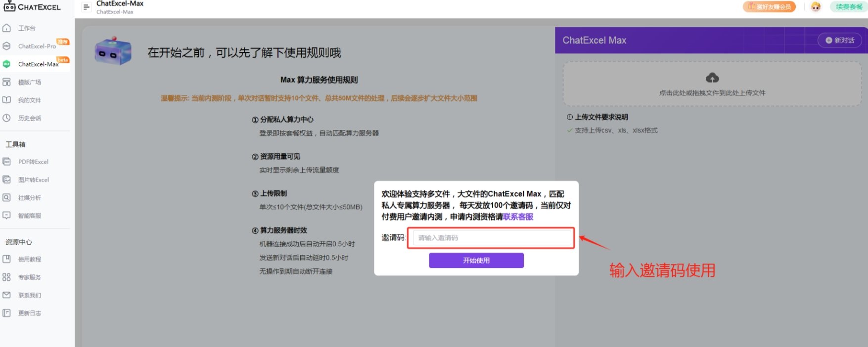Open the 历史会话 clock icon
Viewport: 868px width, 347px height.
coord(7,118)
